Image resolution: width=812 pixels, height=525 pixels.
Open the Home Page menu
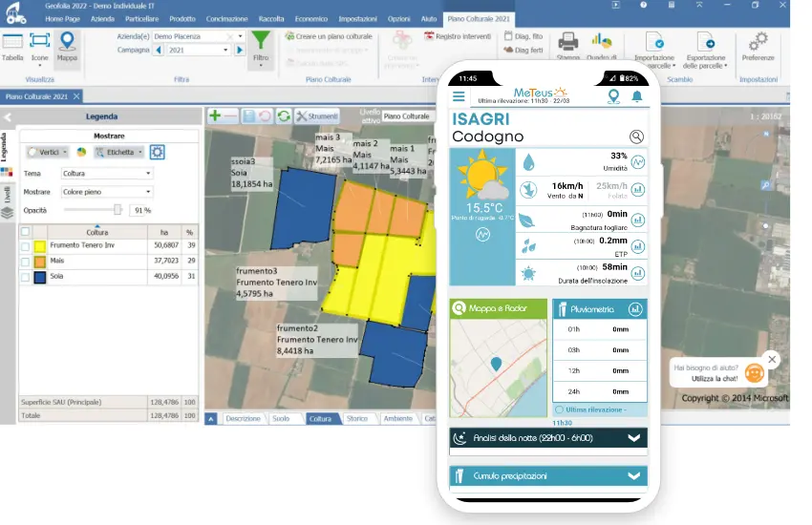pos(62,19)
